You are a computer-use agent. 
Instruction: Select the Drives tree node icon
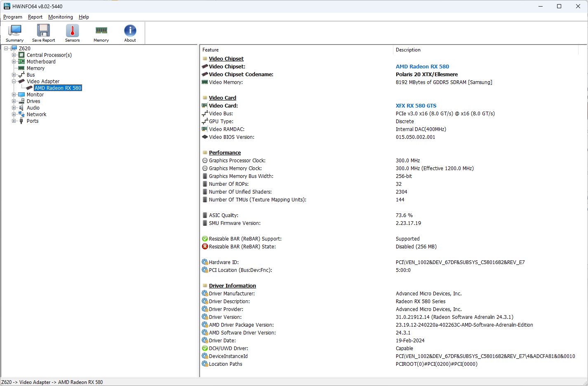(21, 101)
